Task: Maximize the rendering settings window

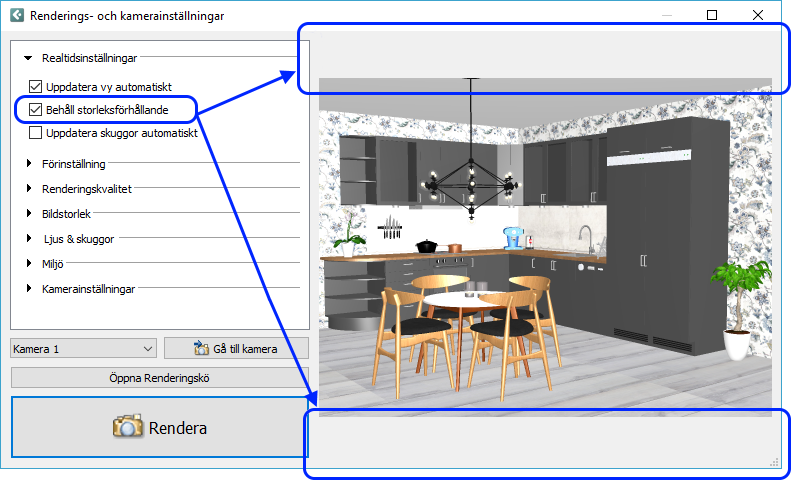Action: point(712,15)
